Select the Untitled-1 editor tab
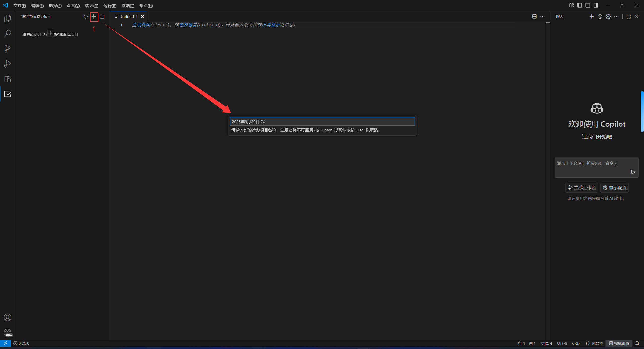 [x=128, y=17]
